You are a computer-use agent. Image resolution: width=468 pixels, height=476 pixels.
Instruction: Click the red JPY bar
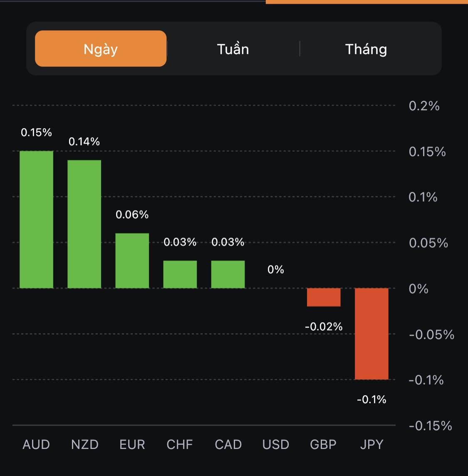click(x=371, y=333)
